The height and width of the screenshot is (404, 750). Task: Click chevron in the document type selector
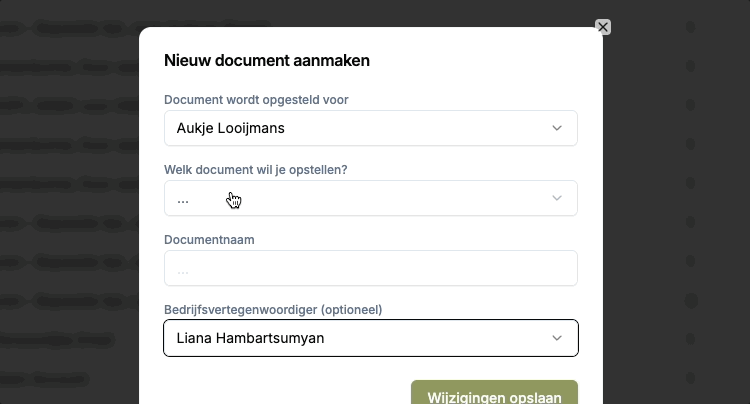click(557, 198)
